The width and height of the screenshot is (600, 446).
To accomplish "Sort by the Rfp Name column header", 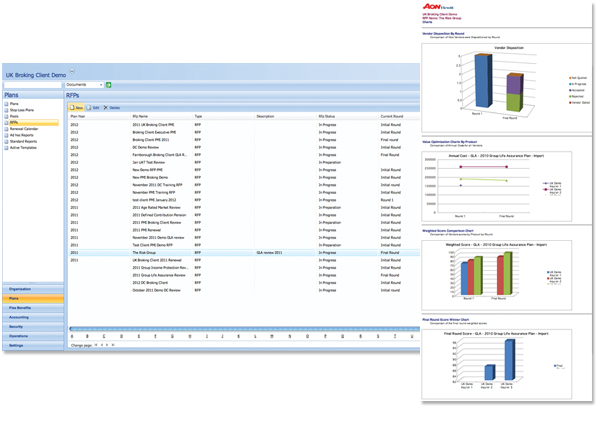I will click(140, 116).
